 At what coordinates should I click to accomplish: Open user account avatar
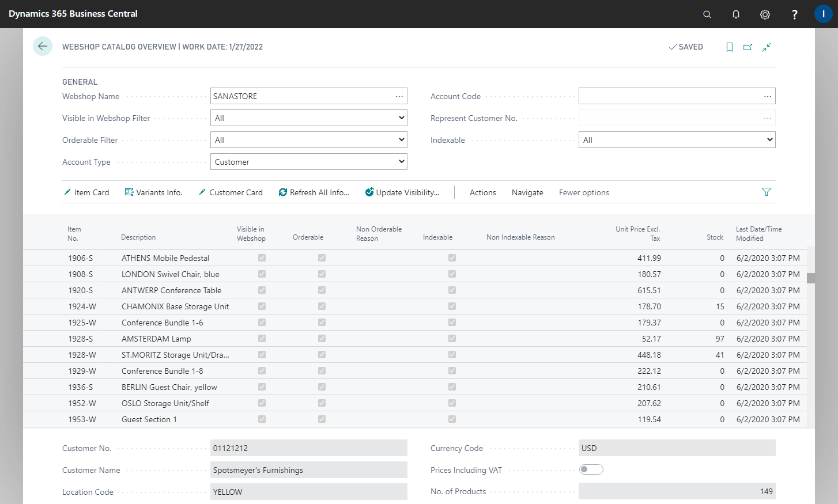coord(823,14)
